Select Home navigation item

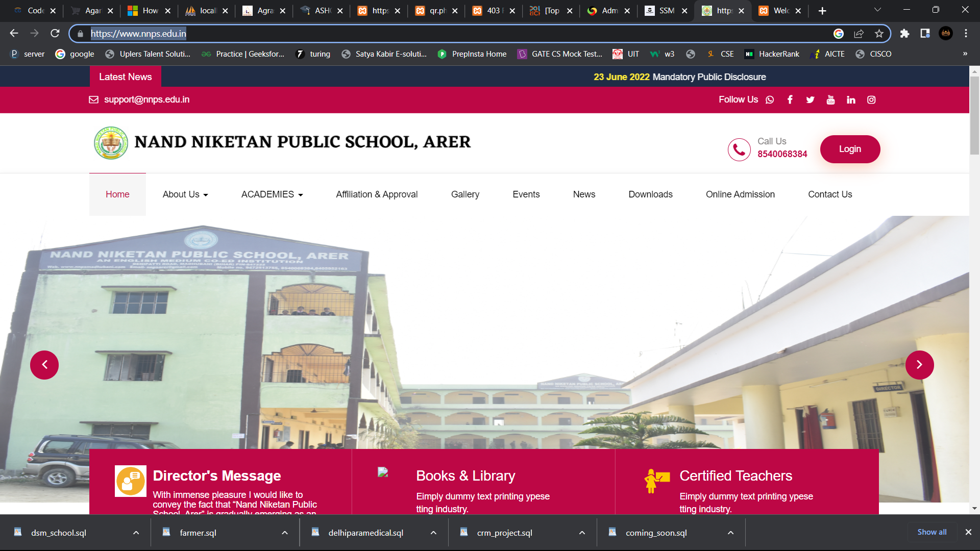point(117,194)
